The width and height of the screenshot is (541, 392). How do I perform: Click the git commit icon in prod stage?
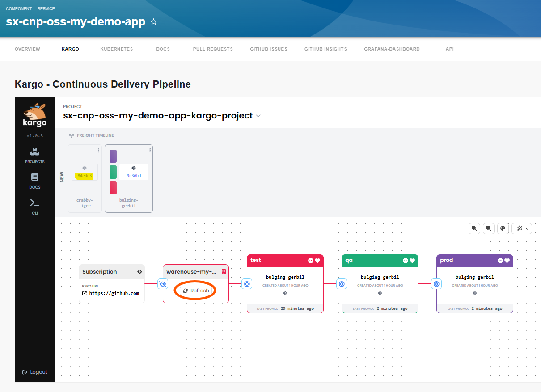click(x=475, y=293)
